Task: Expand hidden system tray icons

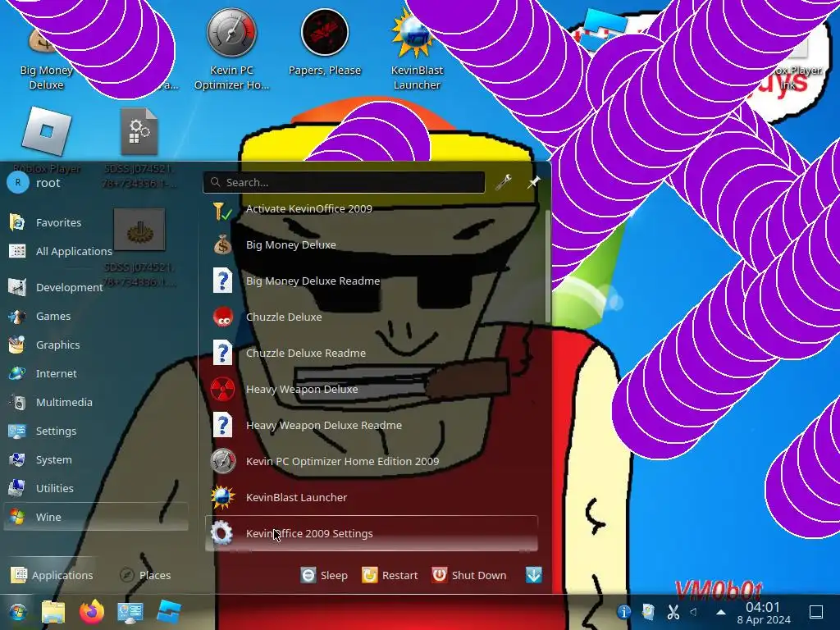Action: [x=721, y=612]
